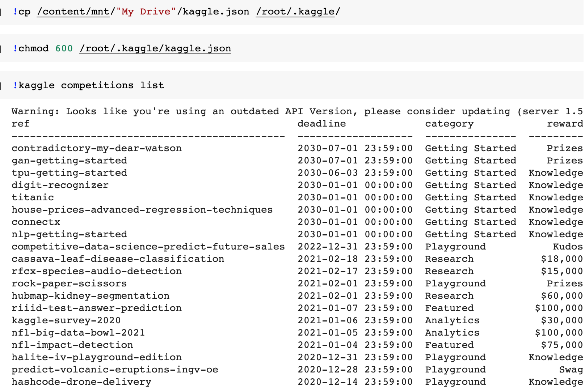This screenshot has height=392, width=585.
Task: Click the ref column header
Action: coord(21,124)
